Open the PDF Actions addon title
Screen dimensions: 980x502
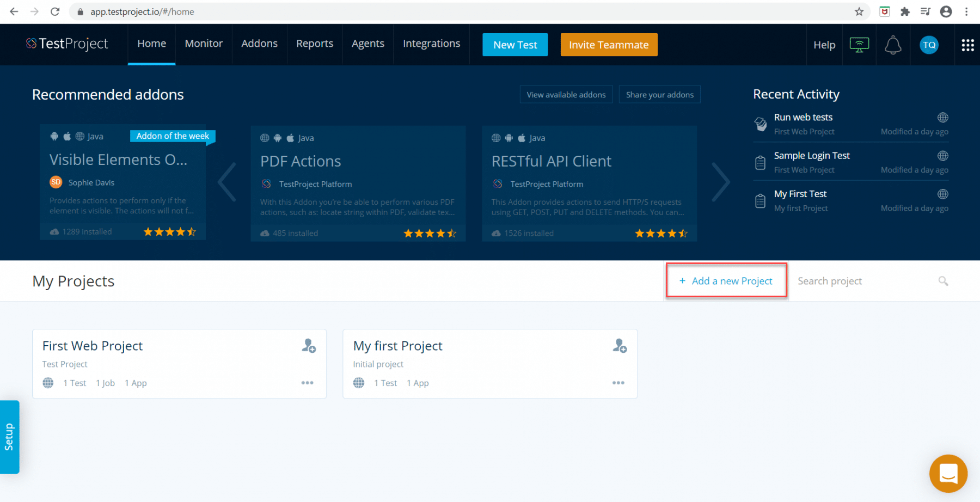(301, 161)
